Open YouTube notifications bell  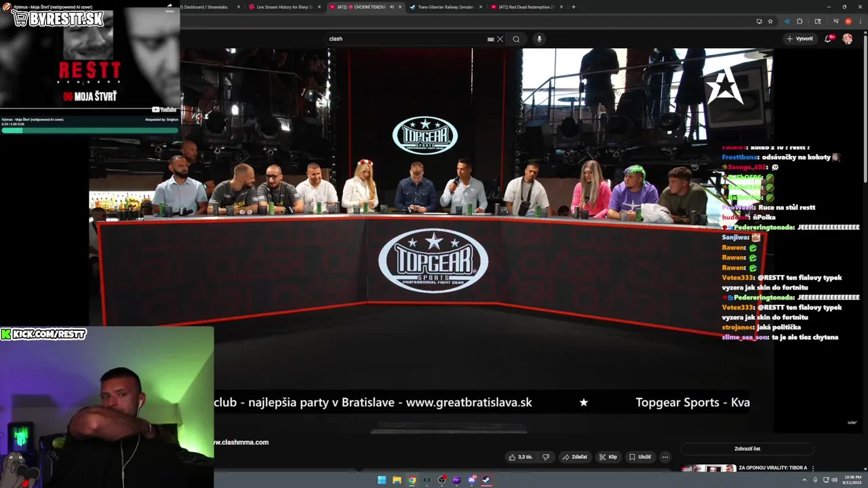[828, 39]
